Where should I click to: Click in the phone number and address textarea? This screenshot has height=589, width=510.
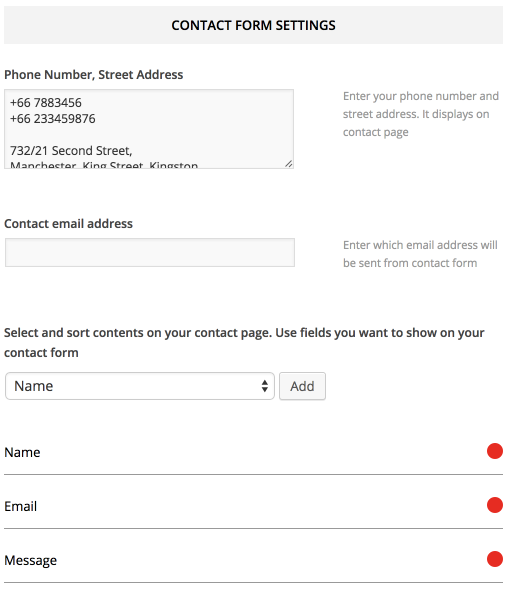click(149, 129)
